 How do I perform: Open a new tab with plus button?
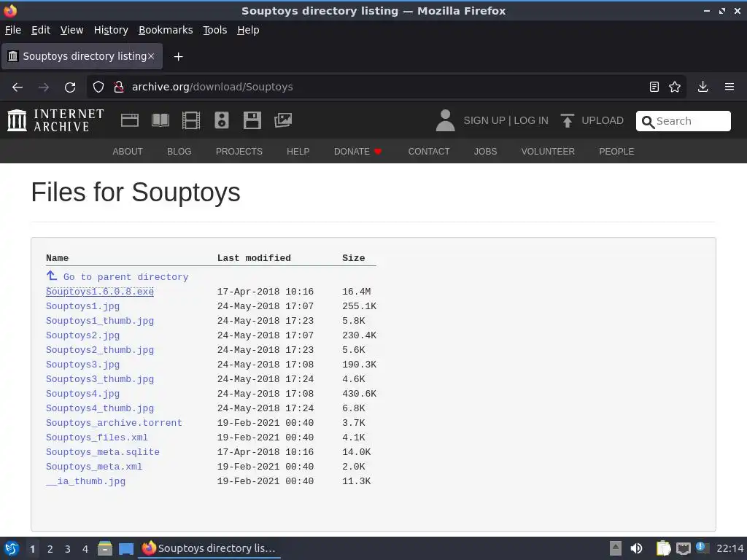178,57
